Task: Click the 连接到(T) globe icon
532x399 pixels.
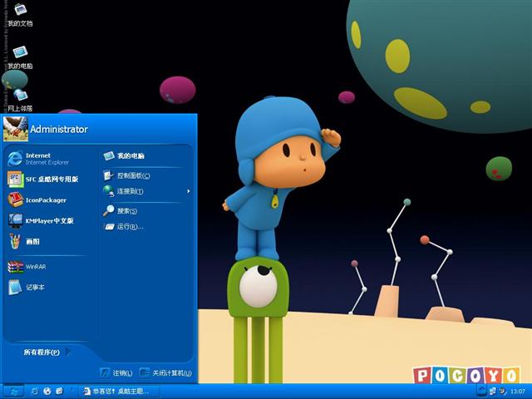Action: (109, 191)
